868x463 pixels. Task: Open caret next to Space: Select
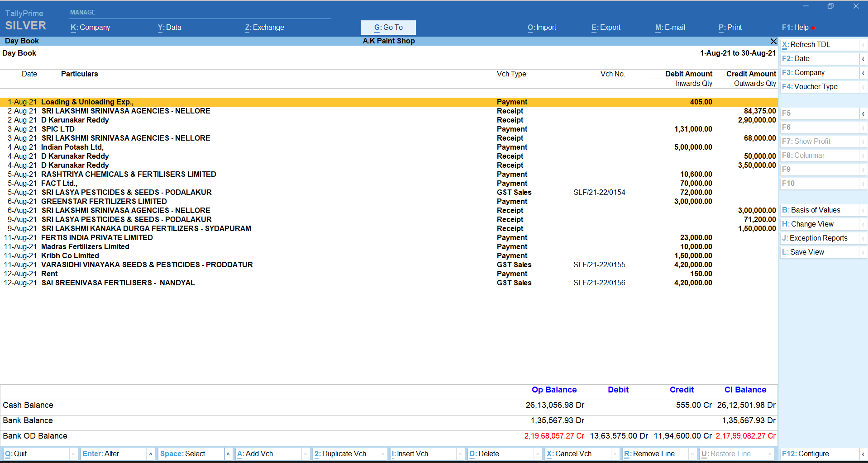(x=228, y=454)
